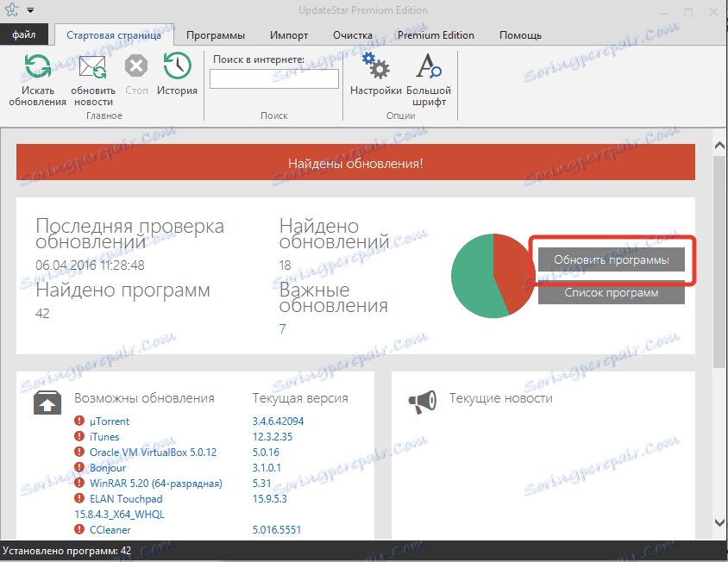Click version 3.1.0.1 for Bonjour
Viewport: 728px width, 562px height.
(267, 468)
